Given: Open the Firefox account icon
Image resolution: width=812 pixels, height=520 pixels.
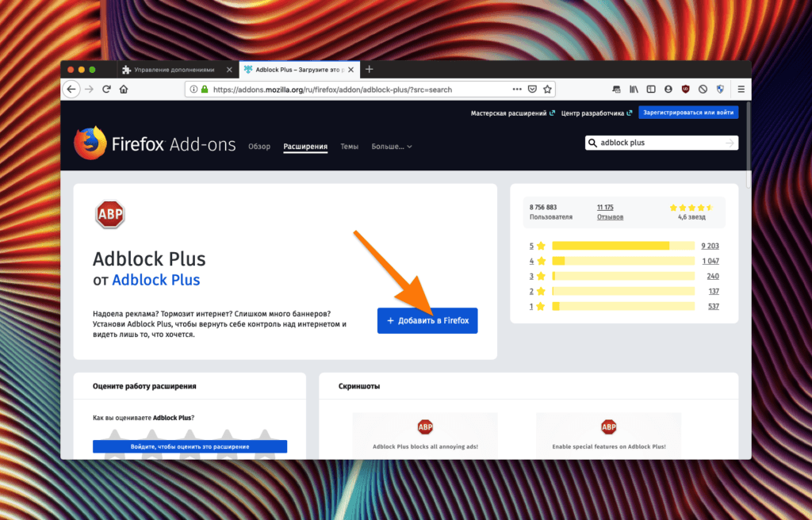Looking at the screenshot, I should coord(668,89).
